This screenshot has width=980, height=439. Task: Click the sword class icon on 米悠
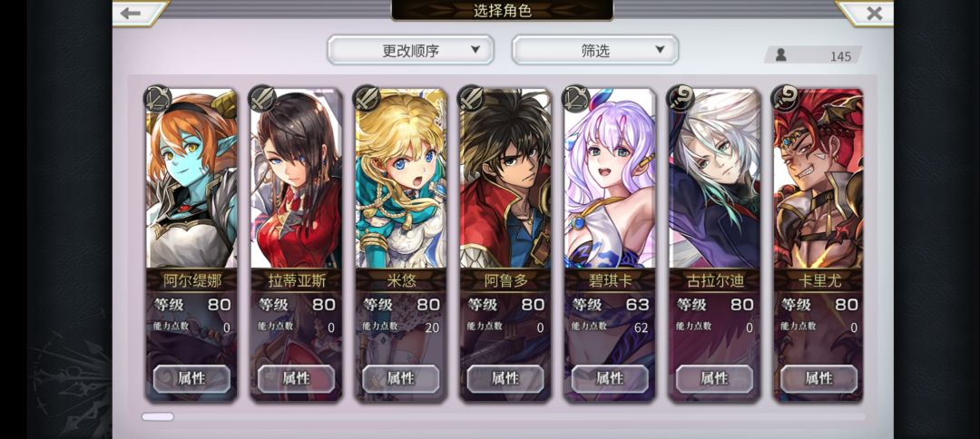[367, 98]
